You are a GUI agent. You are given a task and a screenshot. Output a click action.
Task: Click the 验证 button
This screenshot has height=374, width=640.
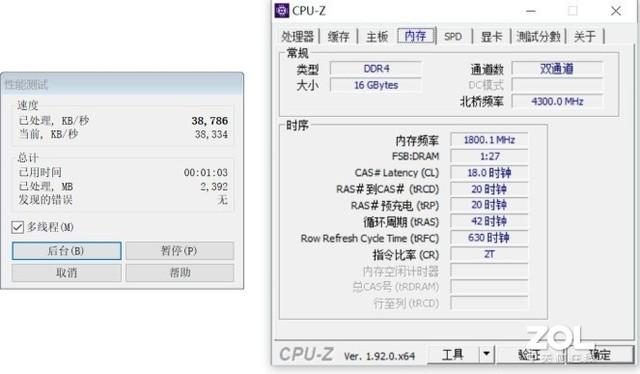coord(530,354)
